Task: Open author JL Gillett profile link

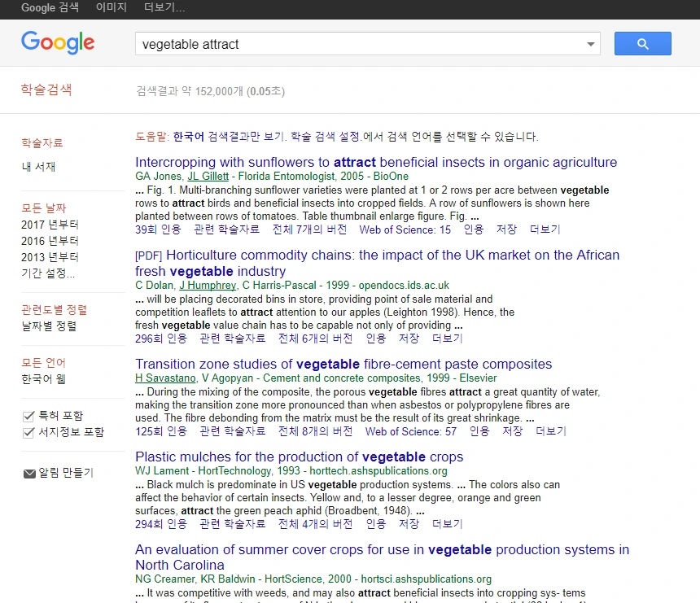Action: click(208, 177)
